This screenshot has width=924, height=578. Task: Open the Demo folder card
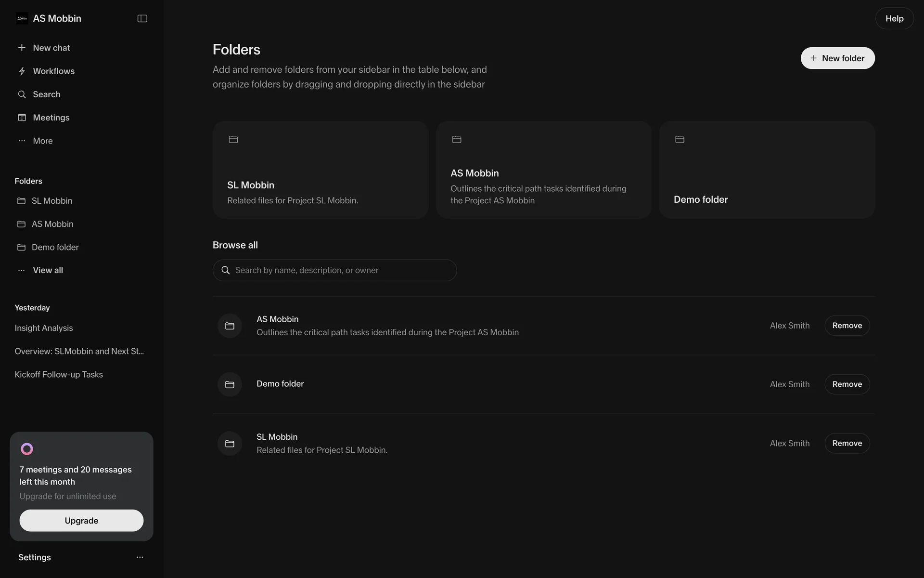tap(767, 170)
